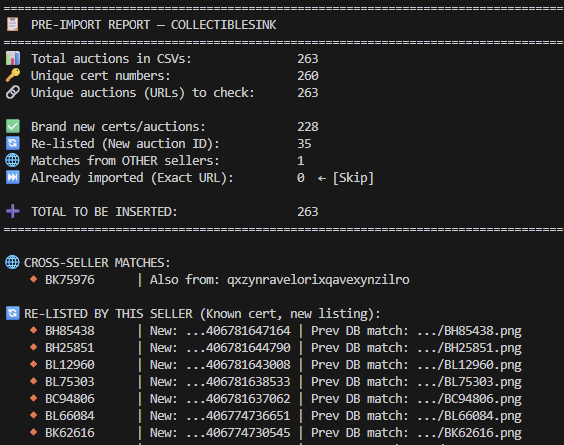The image size is (564, 445).
Task: Click the orange diamond bullet before BL66084
Action: [x=34, y=415]
